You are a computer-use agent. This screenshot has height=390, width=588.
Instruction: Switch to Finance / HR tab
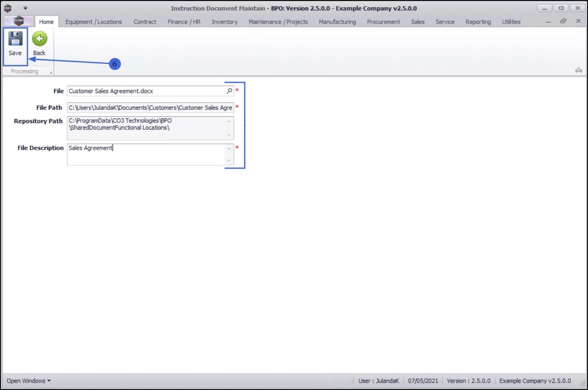(x=184, y=21)
